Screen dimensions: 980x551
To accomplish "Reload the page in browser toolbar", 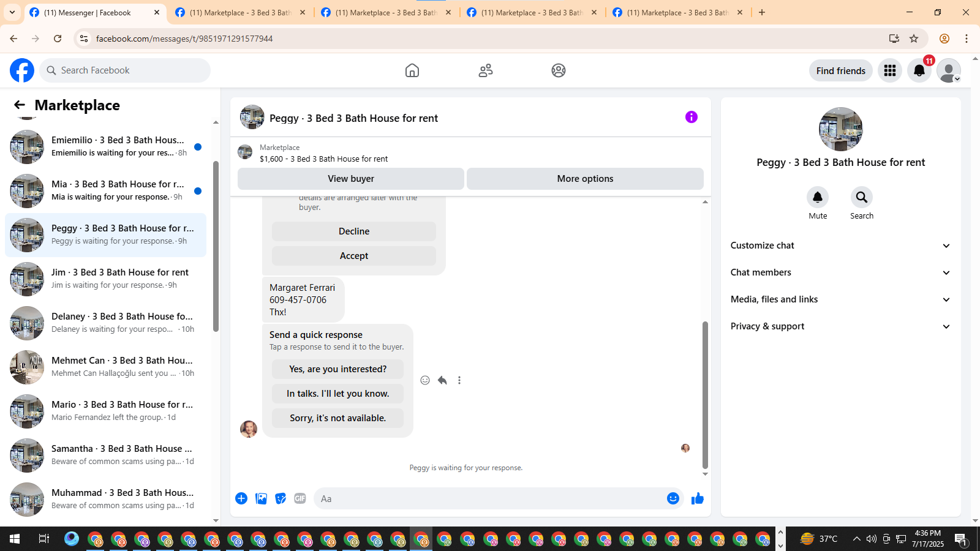I will tap(58, 39).
